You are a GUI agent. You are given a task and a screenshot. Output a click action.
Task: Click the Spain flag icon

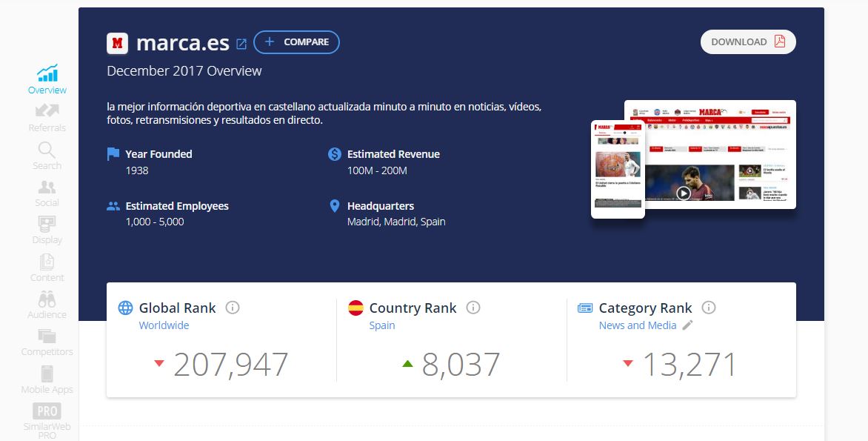tap(356, 308)
